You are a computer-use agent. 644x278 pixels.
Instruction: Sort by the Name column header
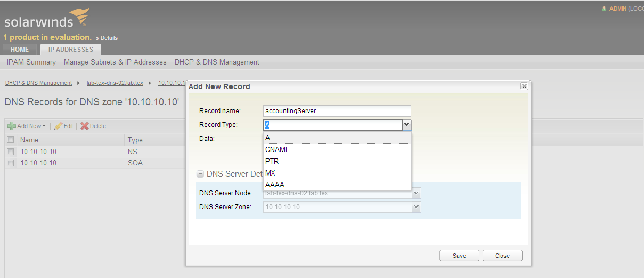[71, 140]
